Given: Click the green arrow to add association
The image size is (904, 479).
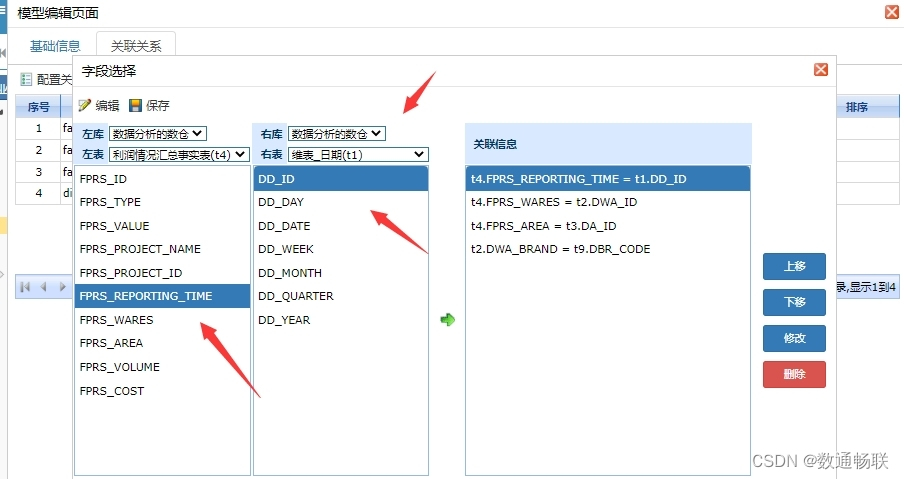Looking at the screenshot, I should tap(447, 319).
